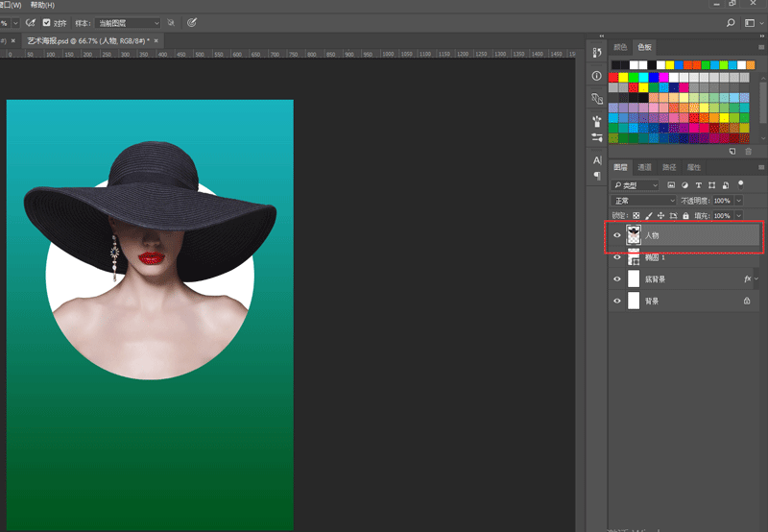Open the Brushes panel icon
The height and width of the screenshot is (532, 768).
(x=596, y=120)
